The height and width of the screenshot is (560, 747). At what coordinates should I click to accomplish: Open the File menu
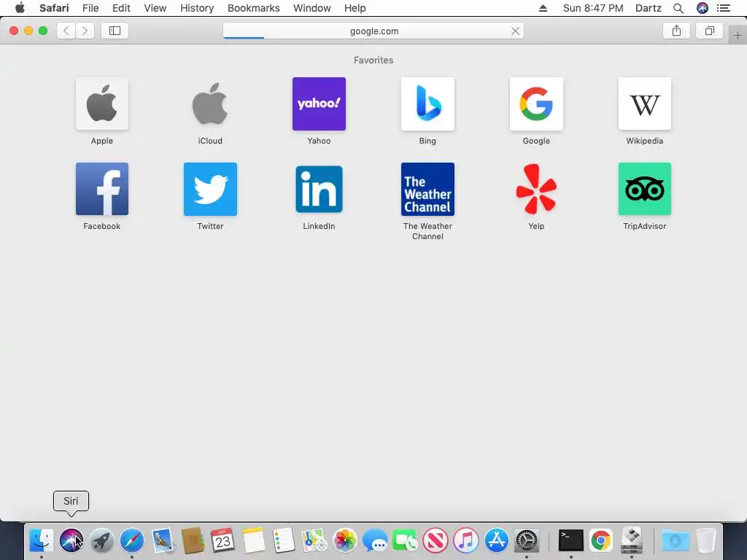point(90,8)
